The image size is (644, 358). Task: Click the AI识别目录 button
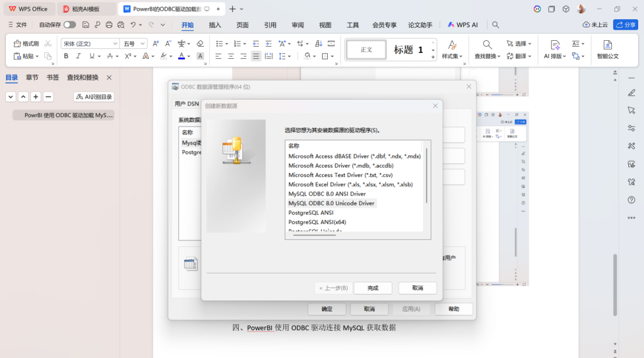(x=94, y=97)
